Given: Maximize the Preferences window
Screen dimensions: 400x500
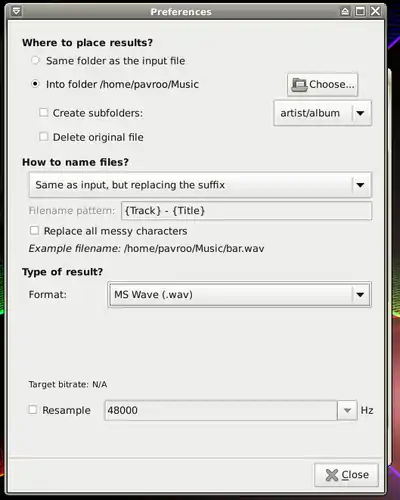Looking at the screenshot, I should (x=360, y=12).
